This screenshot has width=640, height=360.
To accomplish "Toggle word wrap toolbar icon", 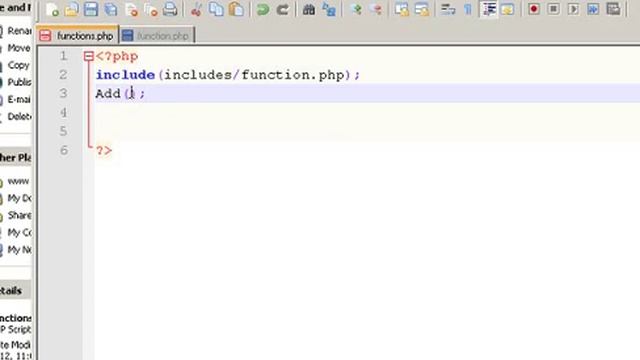I will [448, 9].
